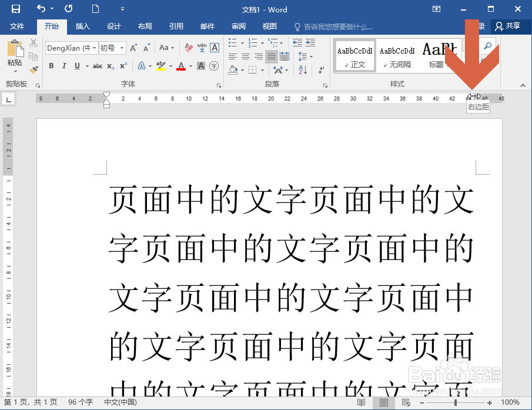Open the 初号 font size dropdown
532x410 pixels.
pyautogui.click(x=122, y=48)
